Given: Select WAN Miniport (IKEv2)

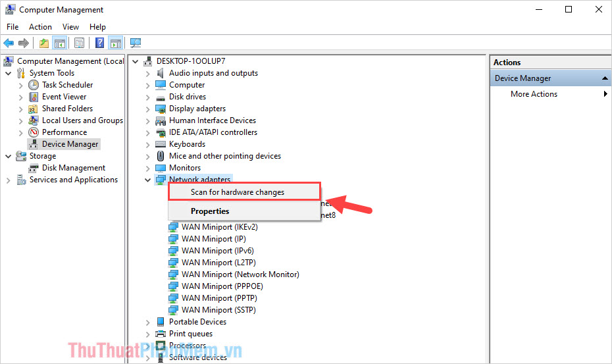Looking at the screenshot, I should click(219, 227).
